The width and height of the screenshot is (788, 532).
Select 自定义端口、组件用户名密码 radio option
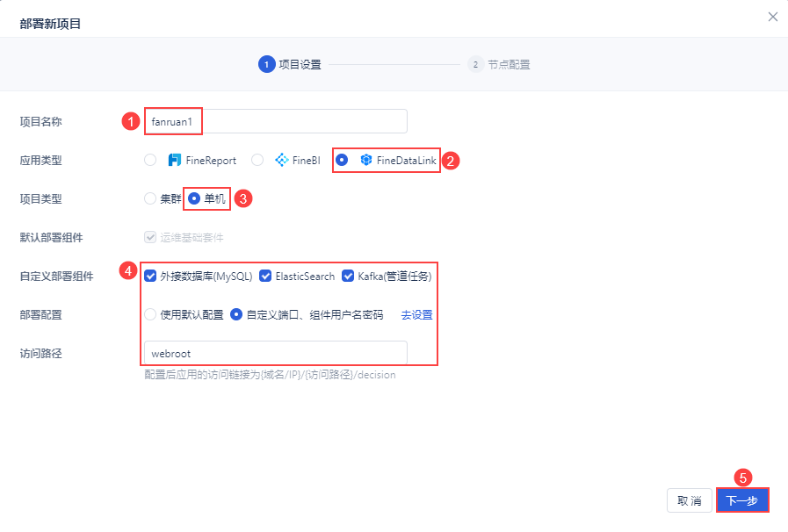pos(236,314)
